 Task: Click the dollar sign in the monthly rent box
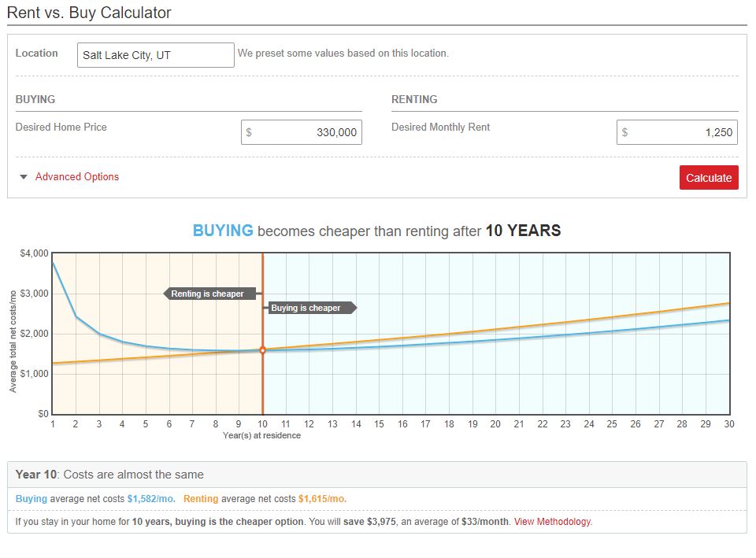(x=624, y=132)
